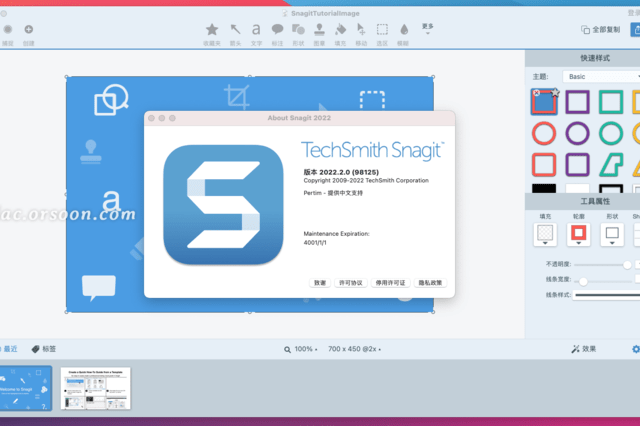Adjust the Opacity (不透明度) slider
Screen dimensions: 640x426
[627, 265]
